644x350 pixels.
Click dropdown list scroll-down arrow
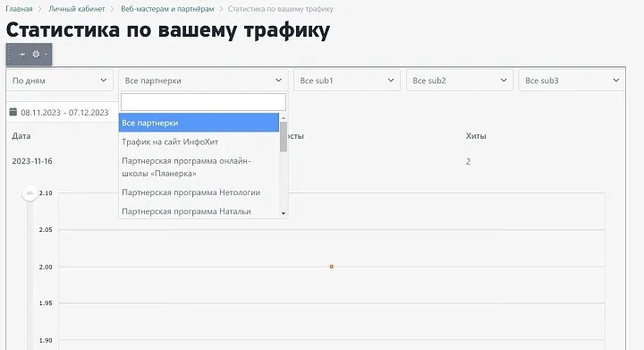(x=284, y=213)
